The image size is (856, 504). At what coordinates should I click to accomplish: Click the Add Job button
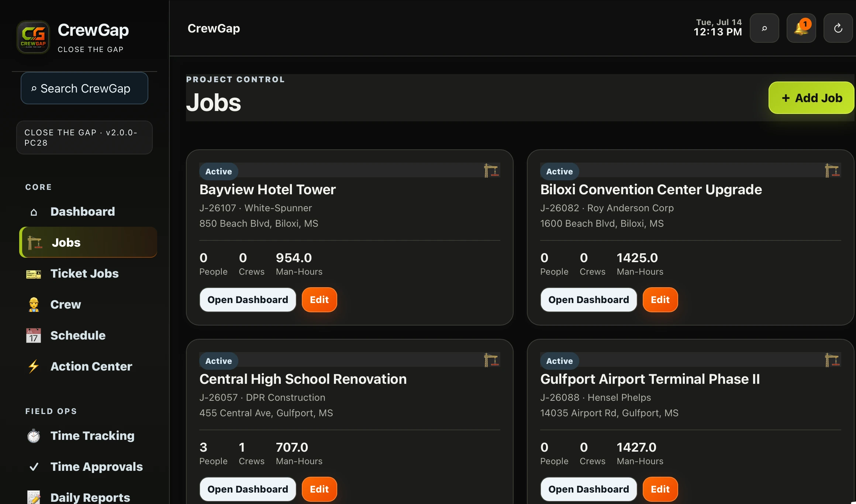[x=811, y=98]
